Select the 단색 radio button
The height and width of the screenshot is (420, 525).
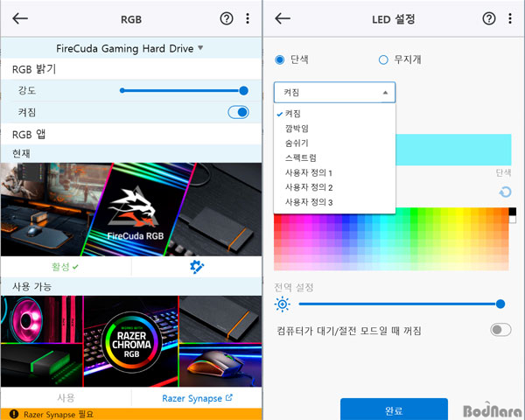pos(280,59)
